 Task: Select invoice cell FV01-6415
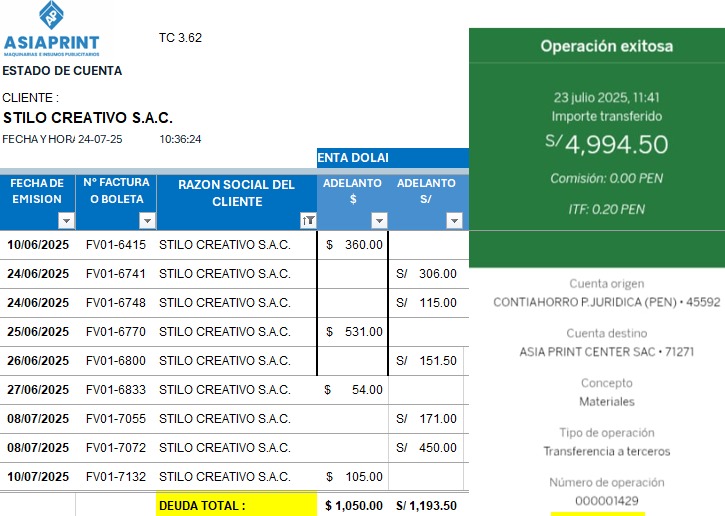click(x=115, y=245)
